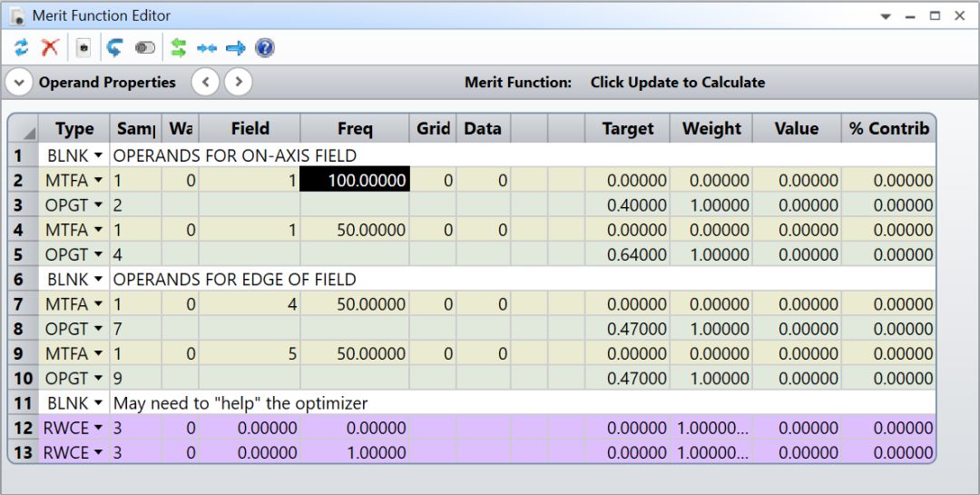Viewport: 980px width, 495px height.
Task: Select the highlighted Freq cell 100.00000
Action: [355, 181]
